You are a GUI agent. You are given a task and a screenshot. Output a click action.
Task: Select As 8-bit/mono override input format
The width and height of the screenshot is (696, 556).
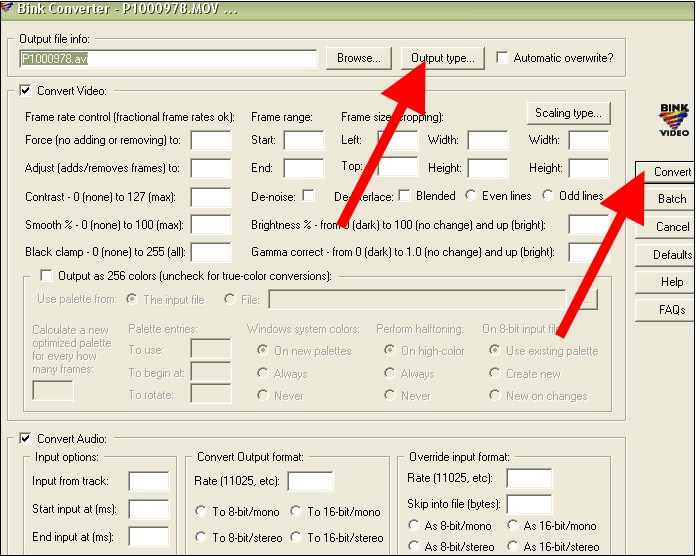414,526
